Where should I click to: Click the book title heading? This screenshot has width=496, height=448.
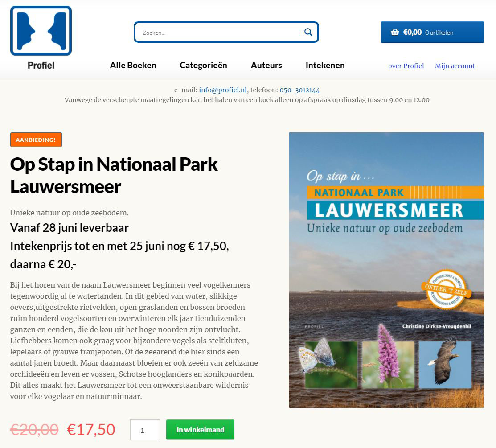(114, 175)
